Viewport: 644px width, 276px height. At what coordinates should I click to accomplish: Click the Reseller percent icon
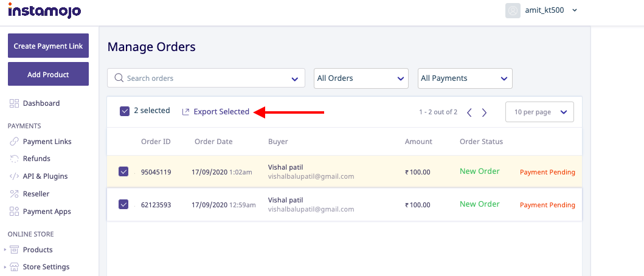click(14, 194)
